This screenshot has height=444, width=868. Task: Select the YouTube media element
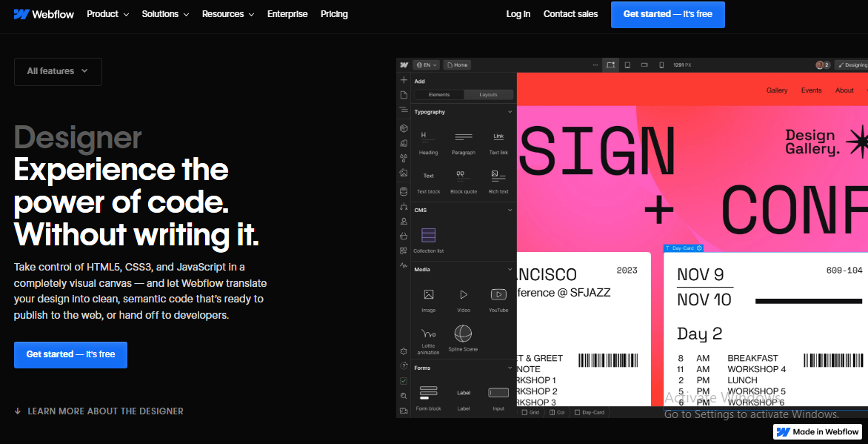498,300
